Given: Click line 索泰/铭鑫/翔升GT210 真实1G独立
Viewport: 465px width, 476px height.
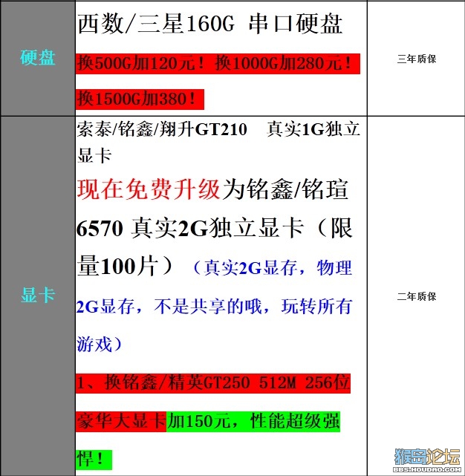Looking at the screenshot, I should pyautogui.click(x=218, y=129).
